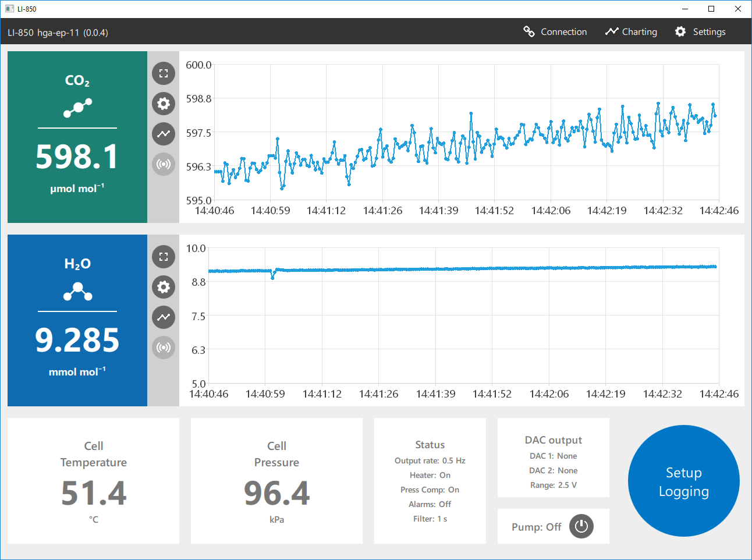The image size is (752, 560).
Task: Open H2O chart settings gear
Action: [164, 287]
